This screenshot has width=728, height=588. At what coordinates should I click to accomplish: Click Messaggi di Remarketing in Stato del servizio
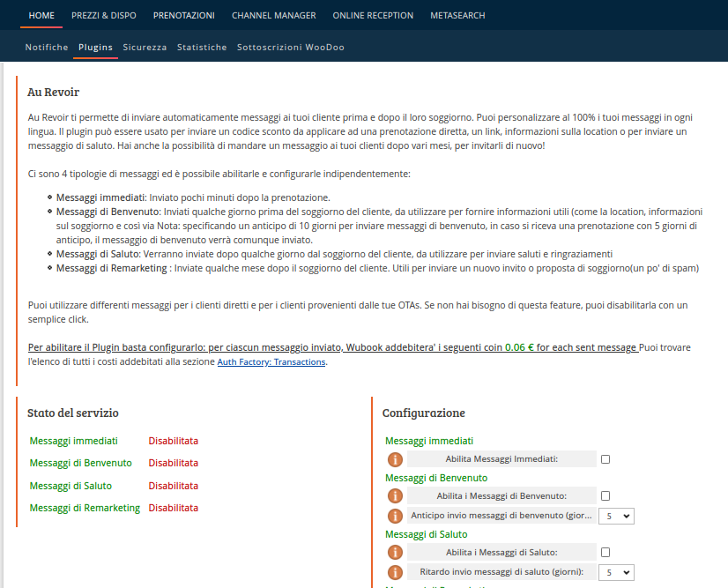click(x=85, y=508)
